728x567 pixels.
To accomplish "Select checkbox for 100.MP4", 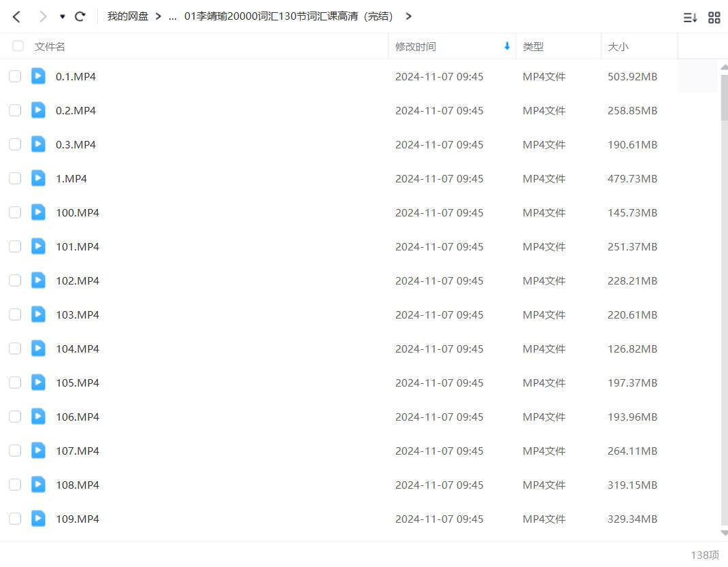I will [15, 212].
